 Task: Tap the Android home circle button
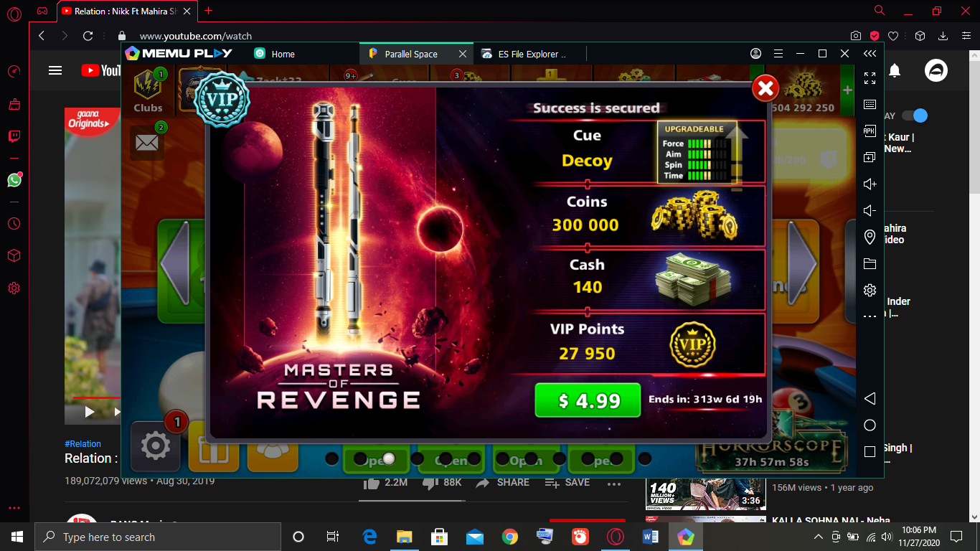tap(870, 425)
